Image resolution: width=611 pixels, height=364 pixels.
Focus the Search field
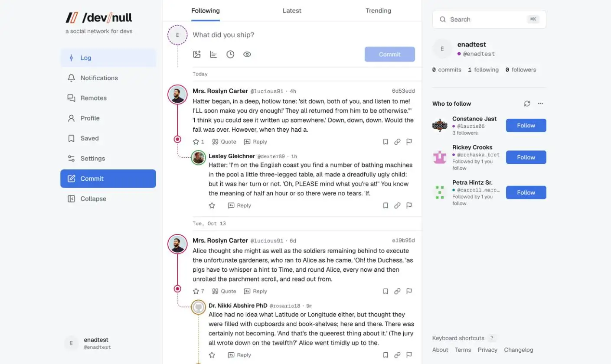pyautogui.click(x=489, y=19)
